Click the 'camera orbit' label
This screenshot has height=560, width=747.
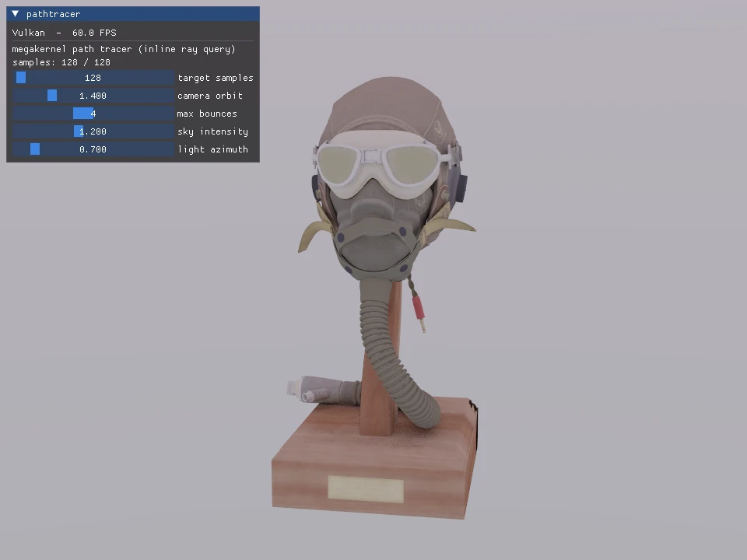(210, 96)
